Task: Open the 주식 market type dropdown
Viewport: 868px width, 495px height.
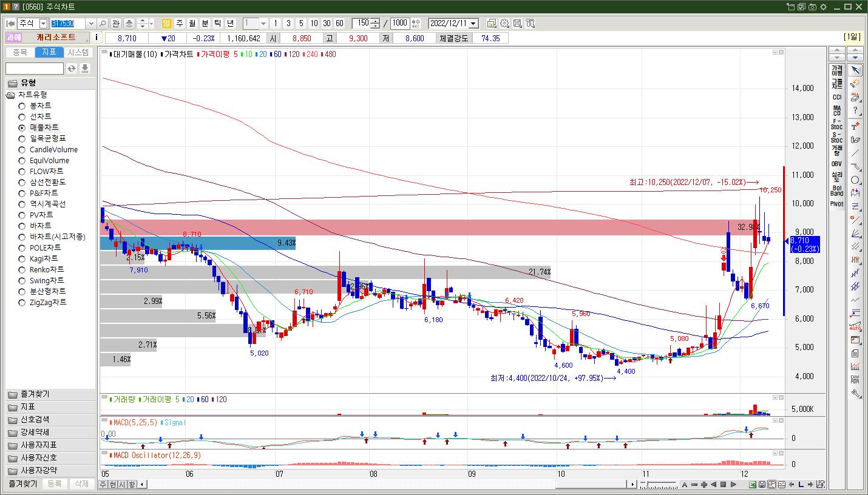Action: coord(43,23)
